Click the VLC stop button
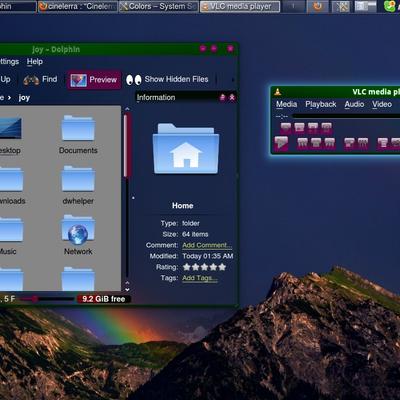 (x=316, y=143)
